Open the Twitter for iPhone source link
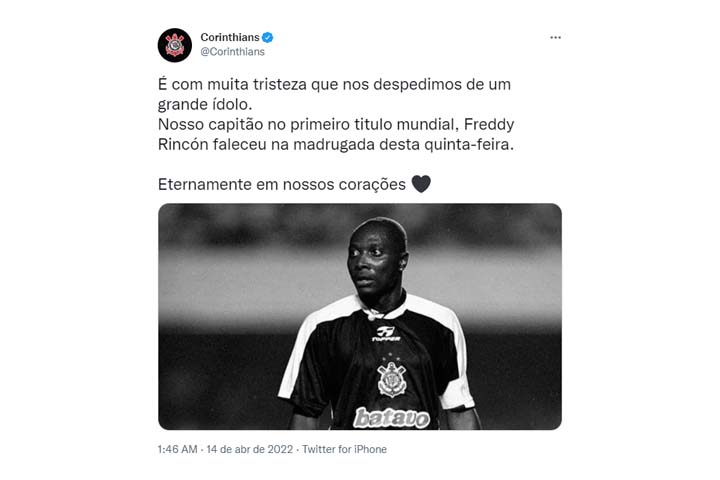Screen dimensions: 720x480 344,449
